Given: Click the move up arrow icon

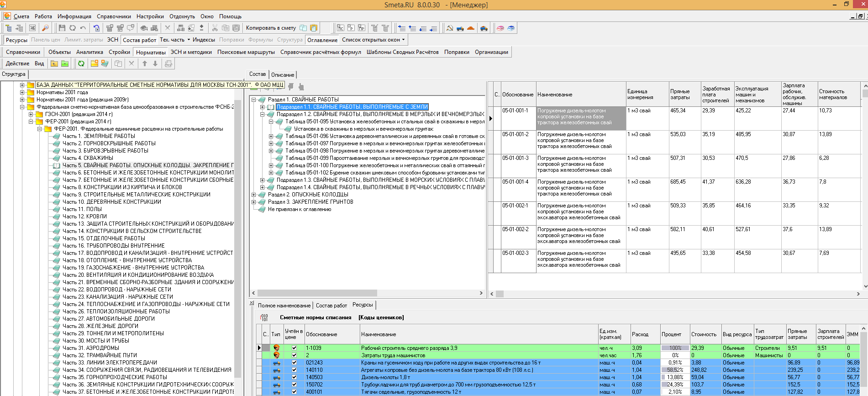Looking at the screenshot, I should pos(145,63).
